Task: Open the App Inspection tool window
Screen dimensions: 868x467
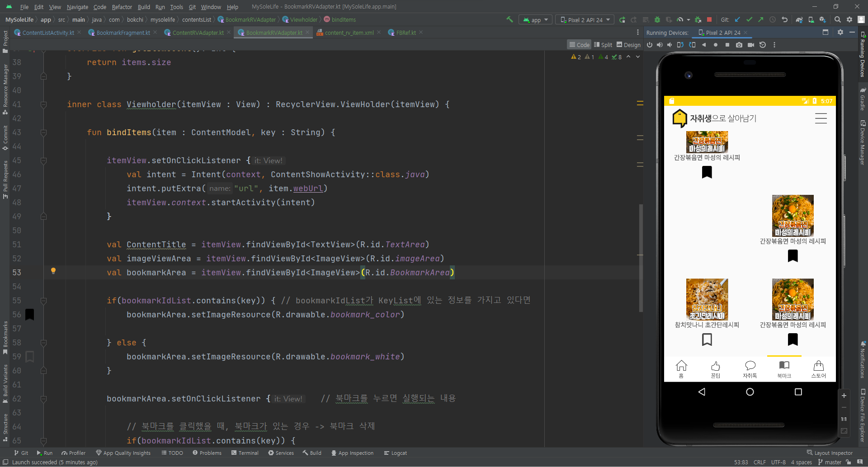Action: pyautogui.click(x=352, y=453)
